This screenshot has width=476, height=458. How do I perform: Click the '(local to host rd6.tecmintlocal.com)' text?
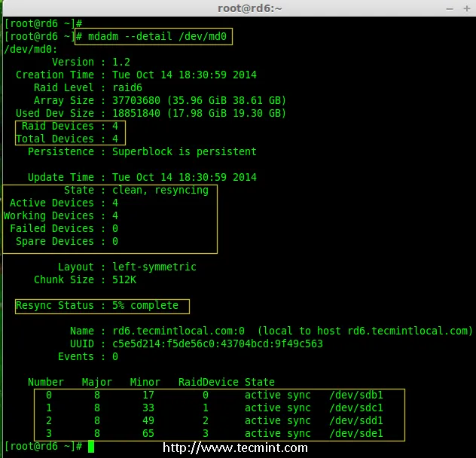pyautogui.click(x=365, y=331)
